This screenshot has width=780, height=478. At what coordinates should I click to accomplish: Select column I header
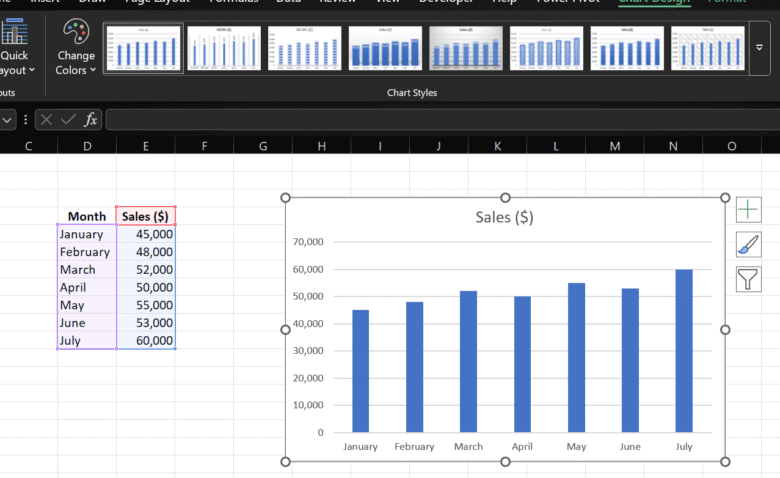(x=380, y=146)
